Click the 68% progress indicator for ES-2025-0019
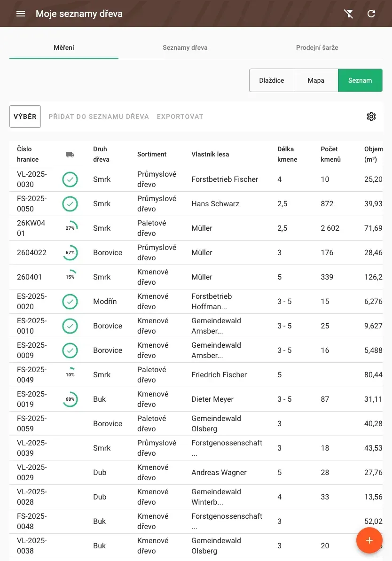 (70, 399)
